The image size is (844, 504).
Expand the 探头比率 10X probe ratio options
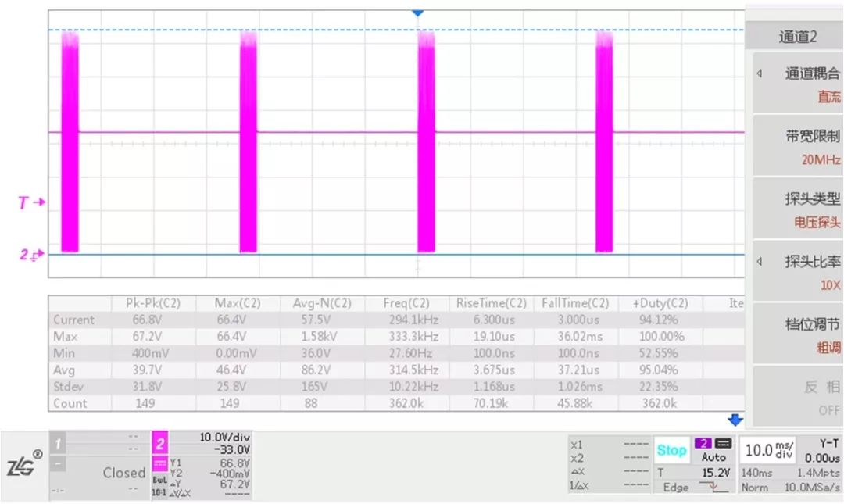coord(797,272)
